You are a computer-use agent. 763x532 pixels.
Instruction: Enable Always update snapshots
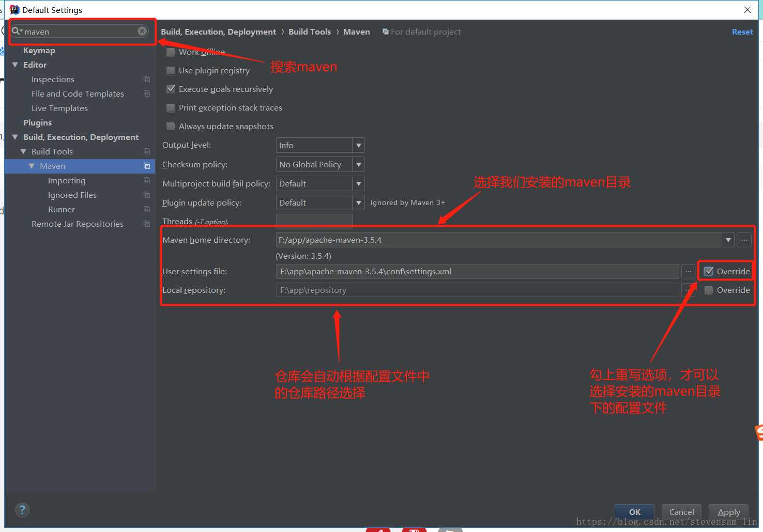tap(171, 126)
